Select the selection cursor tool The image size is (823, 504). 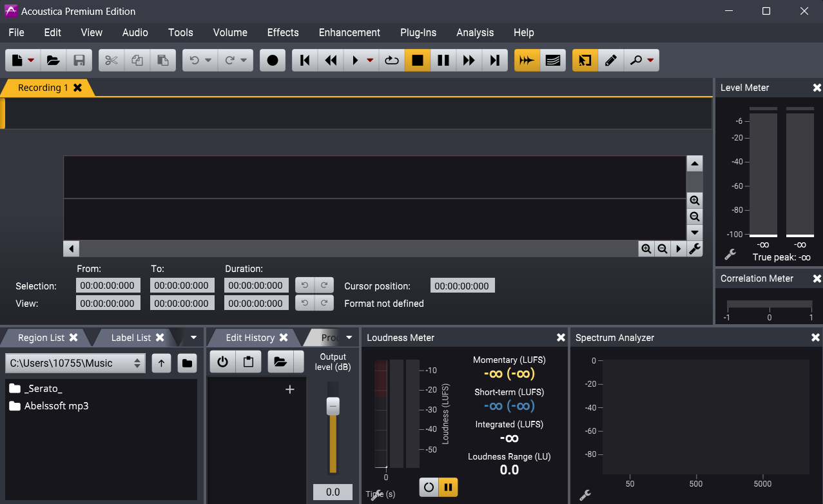coord(585,61)
